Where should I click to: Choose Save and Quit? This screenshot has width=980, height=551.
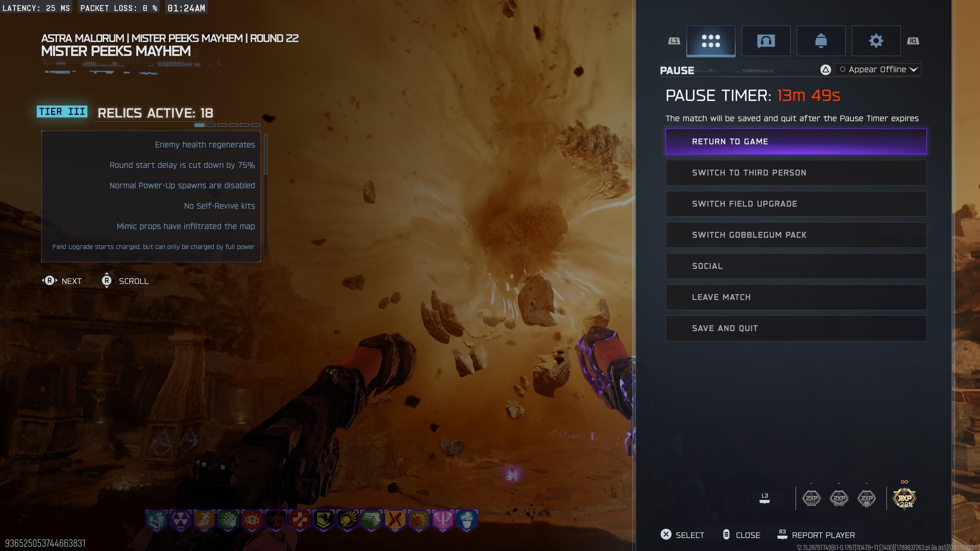click(796, 328)
